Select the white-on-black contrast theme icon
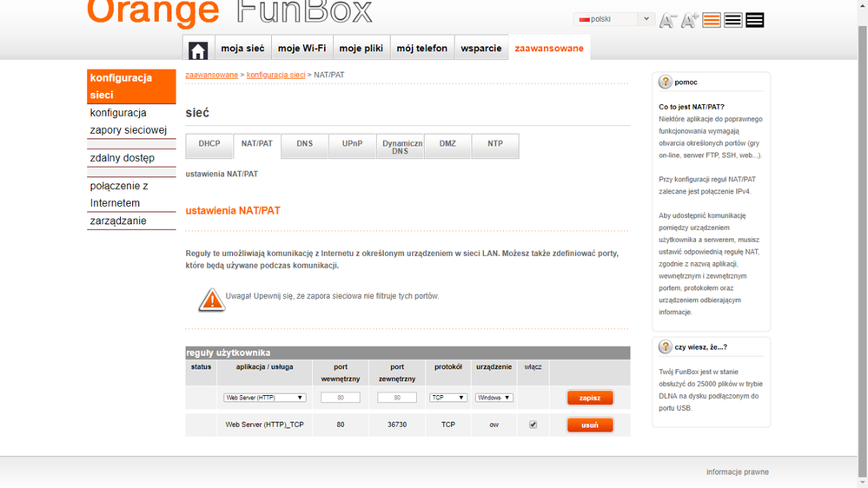Image resolution: width=868 pixels, height=488 pixels. (755, 20)
